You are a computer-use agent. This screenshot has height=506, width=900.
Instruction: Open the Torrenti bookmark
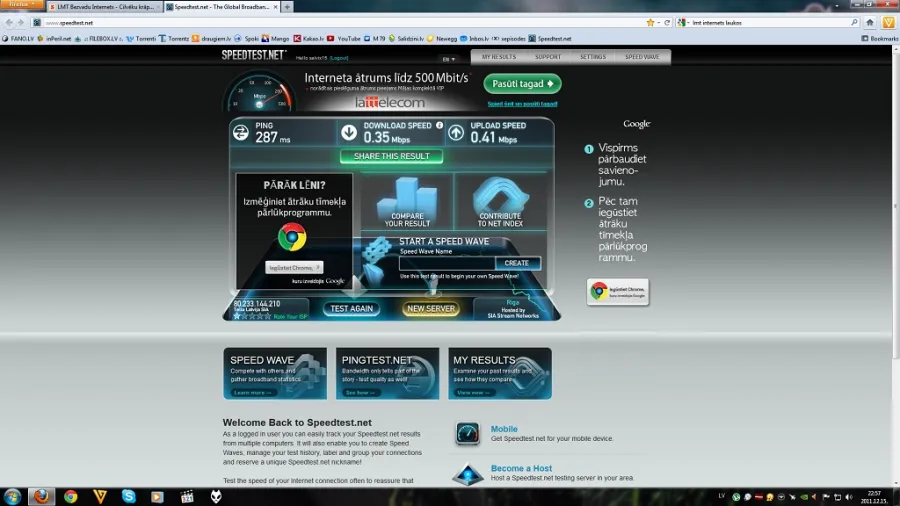(x=141, y=38)
